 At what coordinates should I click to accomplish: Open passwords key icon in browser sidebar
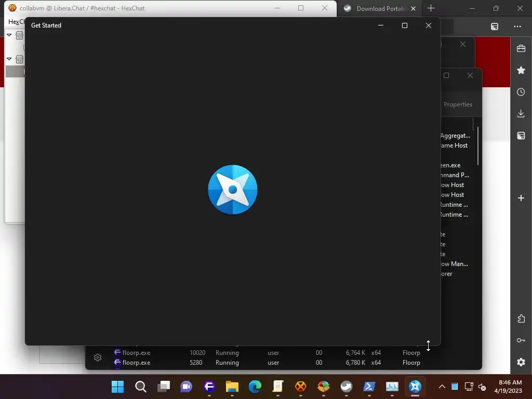[x=521, y=340]
